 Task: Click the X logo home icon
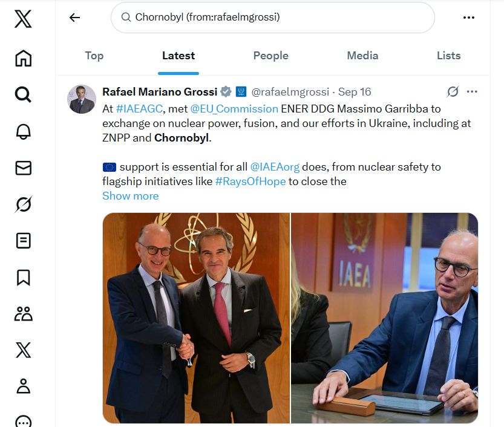point(23,19)
